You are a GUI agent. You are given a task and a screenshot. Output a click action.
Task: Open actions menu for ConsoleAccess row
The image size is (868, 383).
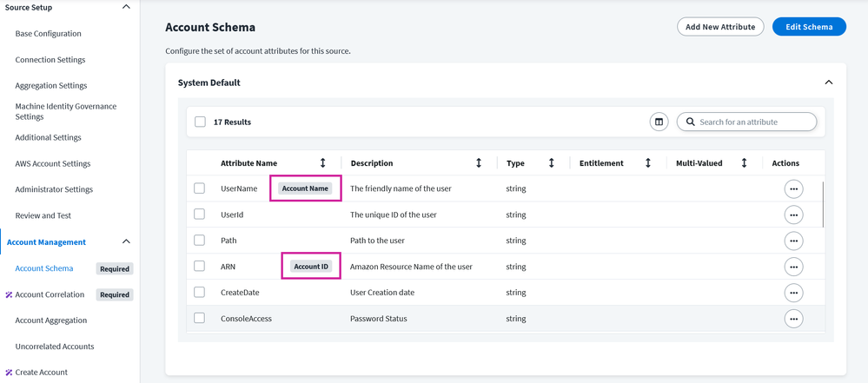(794, 319)
